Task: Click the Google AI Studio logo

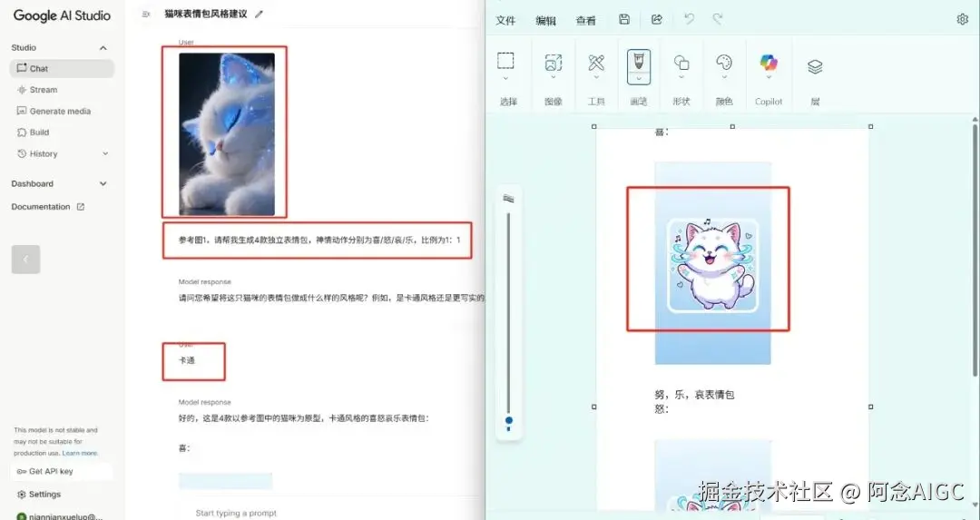Action: [62, 15]
